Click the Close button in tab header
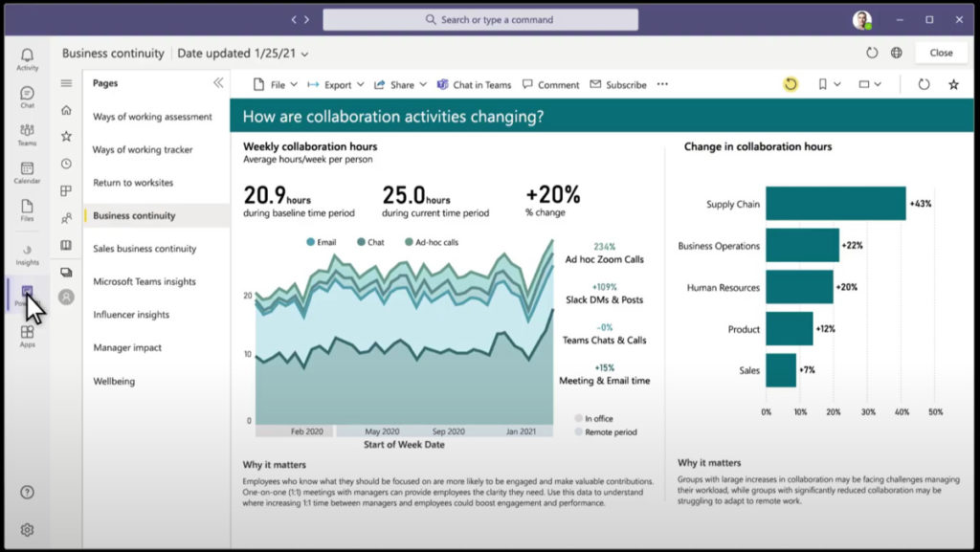980x552 pixels. pos(942,53)
